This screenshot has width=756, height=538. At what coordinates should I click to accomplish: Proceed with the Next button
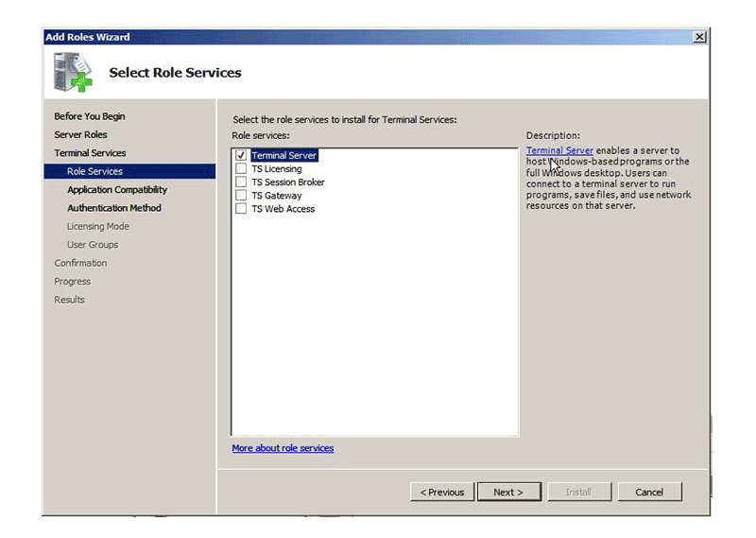point(508,493)
